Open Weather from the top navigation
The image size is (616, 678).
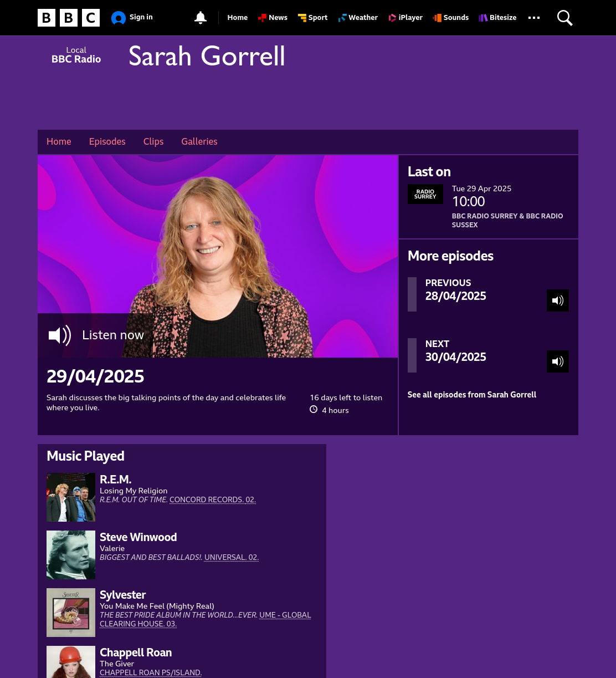point(358,18)
